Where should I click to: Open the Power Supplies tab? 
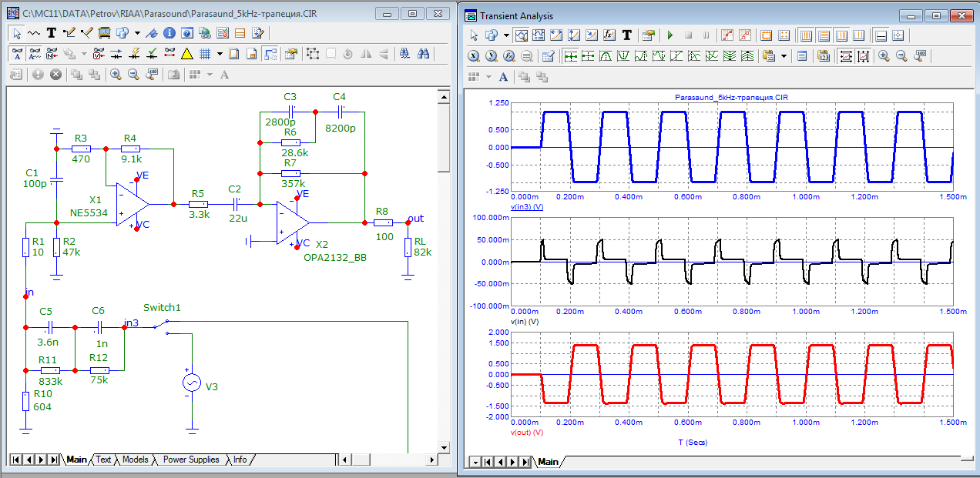tap(190, 460)
